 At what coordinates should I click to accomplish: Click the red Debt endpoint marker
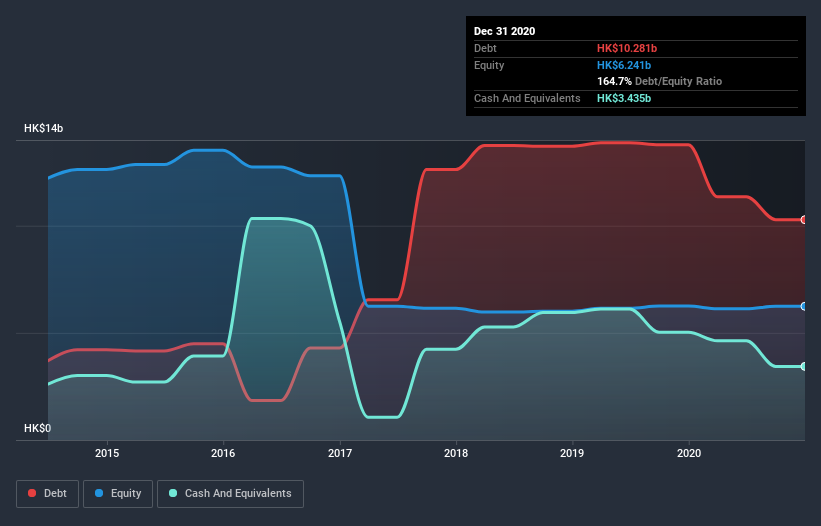click(804, 220)
